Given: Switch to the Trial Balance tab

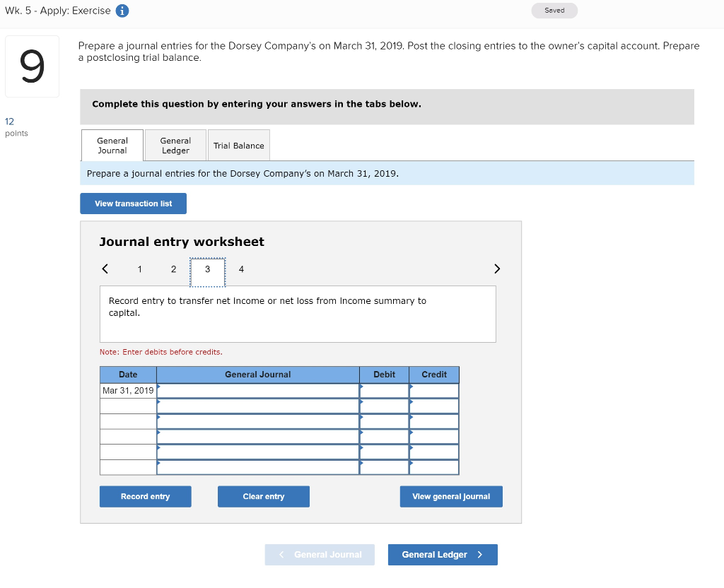Looking at the screenshot, I should click(239, 145).
